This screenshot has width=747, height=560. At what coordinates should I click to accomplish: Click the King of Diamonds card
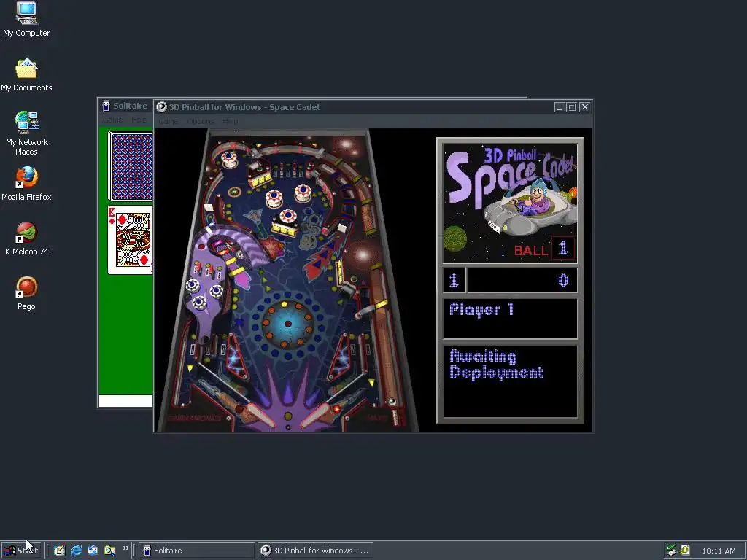(131, 240)
